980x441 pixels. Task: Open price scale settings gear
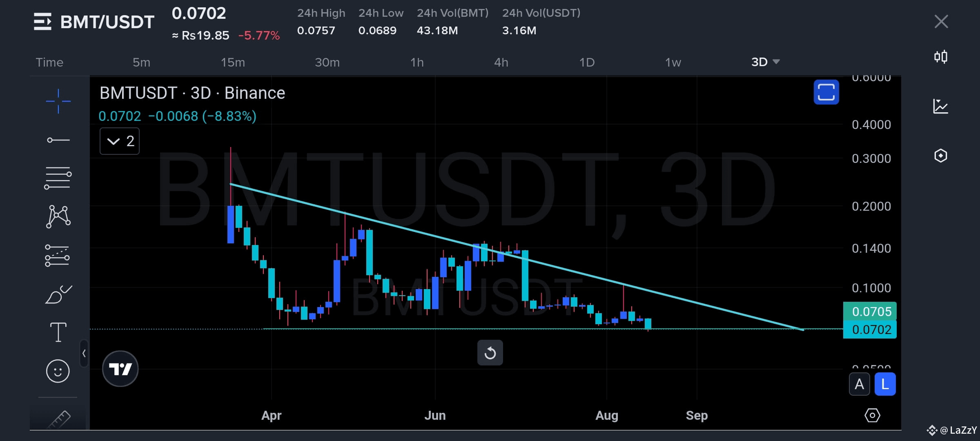(x=872, y=415)
